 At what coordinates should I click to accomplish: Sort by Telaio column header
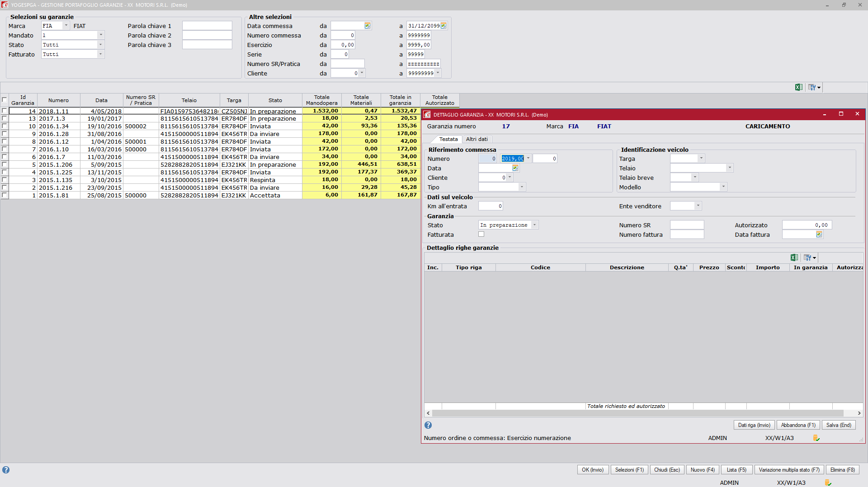coord(189,100)
